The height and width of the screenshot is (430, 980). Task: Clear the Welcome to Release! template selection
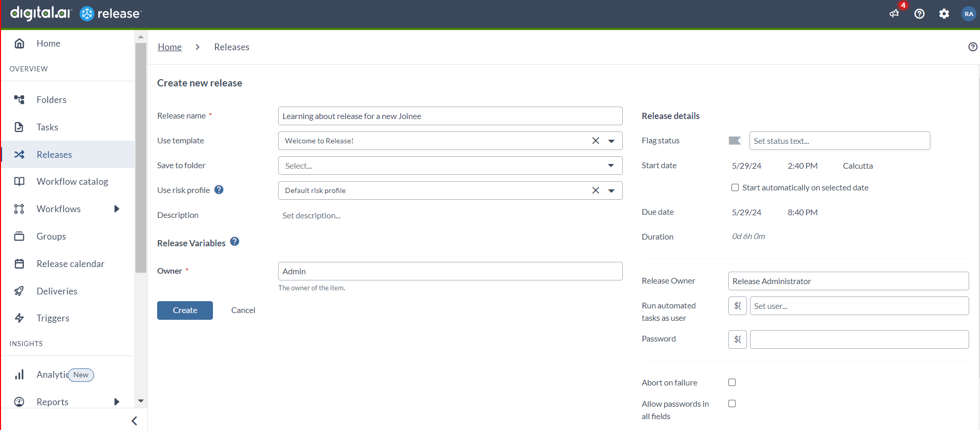click(595, 141)
